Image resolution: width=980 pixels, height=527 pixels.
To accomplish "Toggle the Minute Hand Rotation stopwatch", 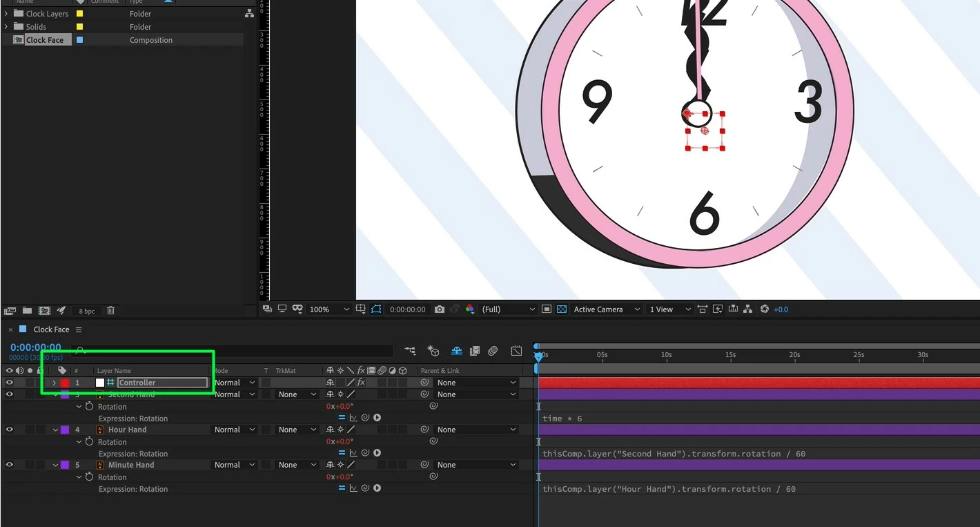I will [x=89, y=477].
